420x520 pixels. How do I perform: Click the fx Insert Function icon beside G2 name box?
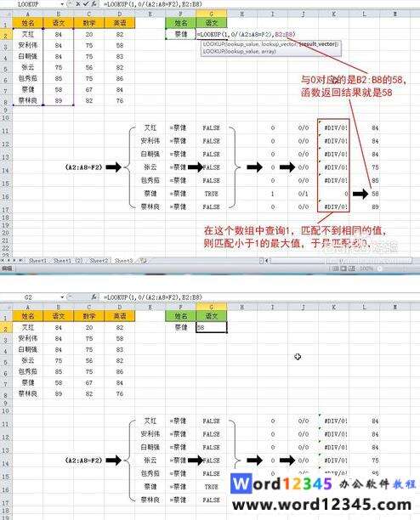pyautogui.click(x=94, y=297)
